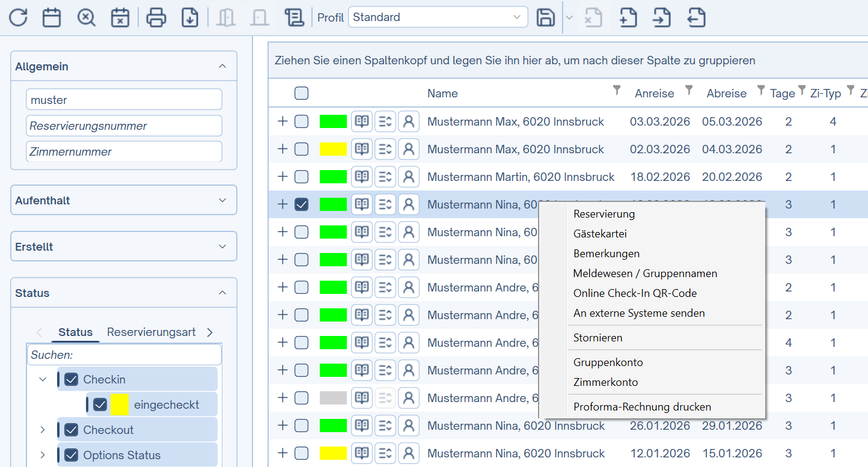Expand the Options Status tree node
This screenshot has width=868, height=467.
pos(43,455)
